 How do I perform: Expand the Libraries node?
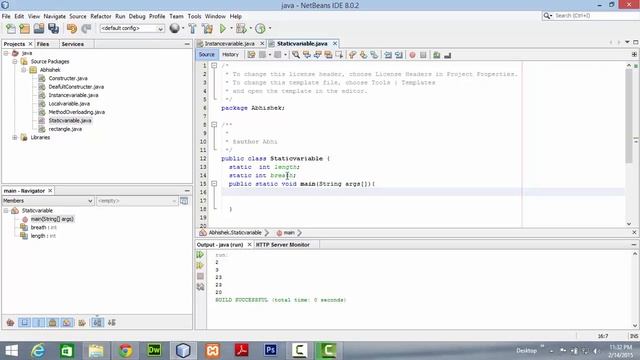point(15,138)
